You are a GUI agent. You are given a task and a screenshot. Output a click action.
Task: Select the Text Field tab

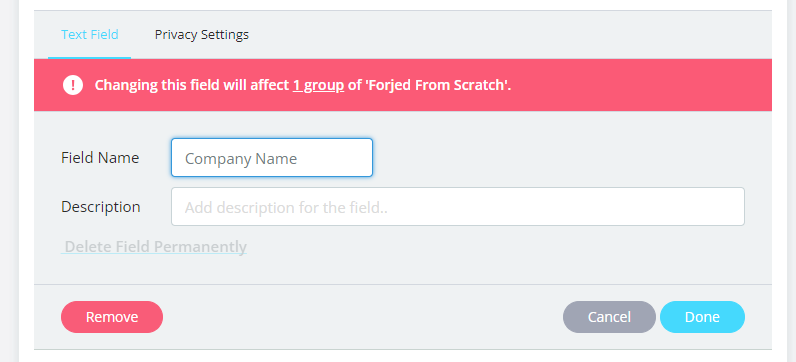pos(89,35)
